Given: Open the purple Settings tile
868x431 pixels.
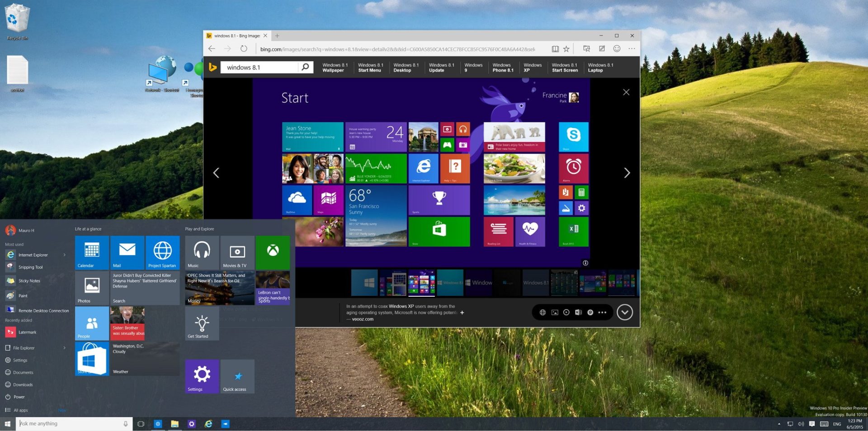Looking at the screenshot, I should (202, 376).
